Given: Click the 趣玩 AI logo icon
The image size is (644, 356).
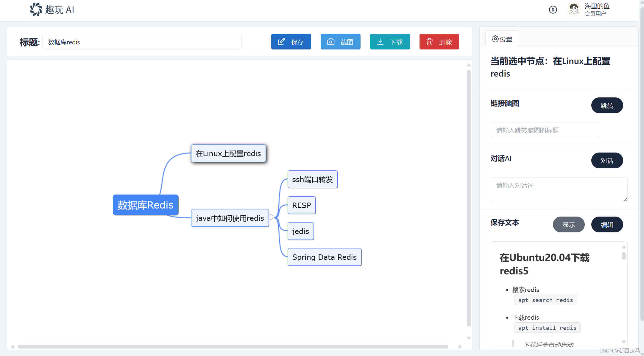Looking at the screenshot, I should 36,9.
